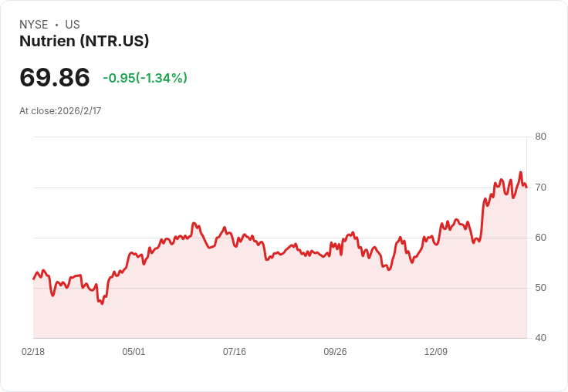This screenshot has width=568, height=392.
Task: Click the US market label
Action: pos(73,25)
